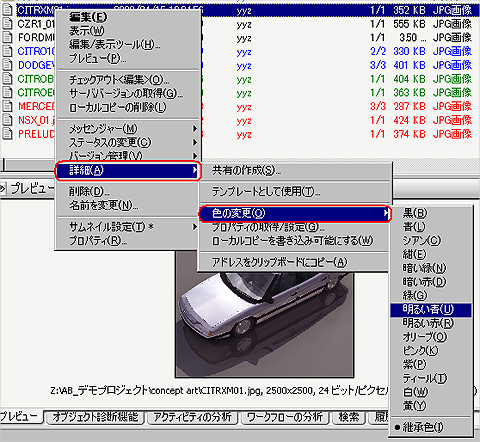This screenshot has height=442, width=480.
Task: Click the 401 KB size cell
Action: tap(409, 65)
